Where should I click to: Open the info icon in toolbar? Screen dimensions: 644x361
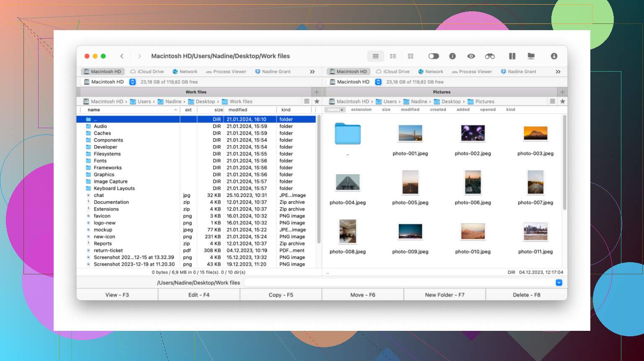(x=452, y=56)
